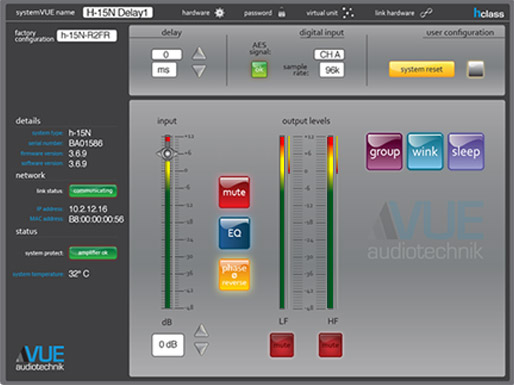Click the MAC address B8:00:00:00:56

tap(96, 219)
